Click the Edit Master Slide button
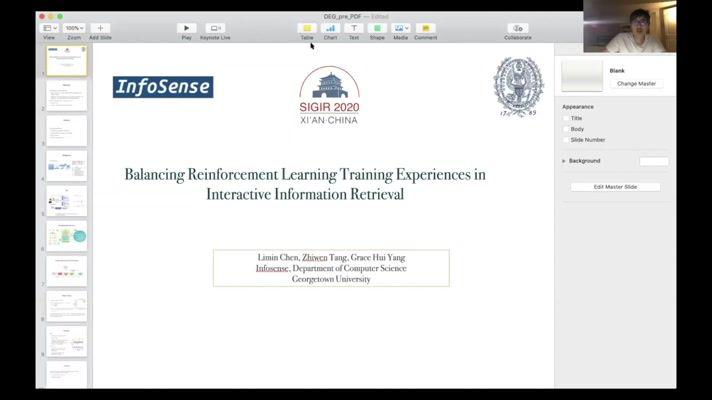The image size is (712, 400). (x=615, y=187)
